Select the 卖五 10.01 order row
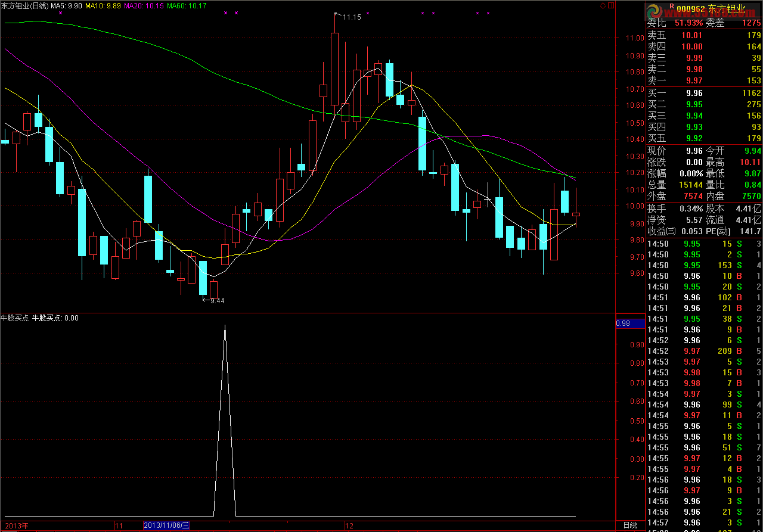The width and height of the screenshot is (763, 532). coord(705,36)
